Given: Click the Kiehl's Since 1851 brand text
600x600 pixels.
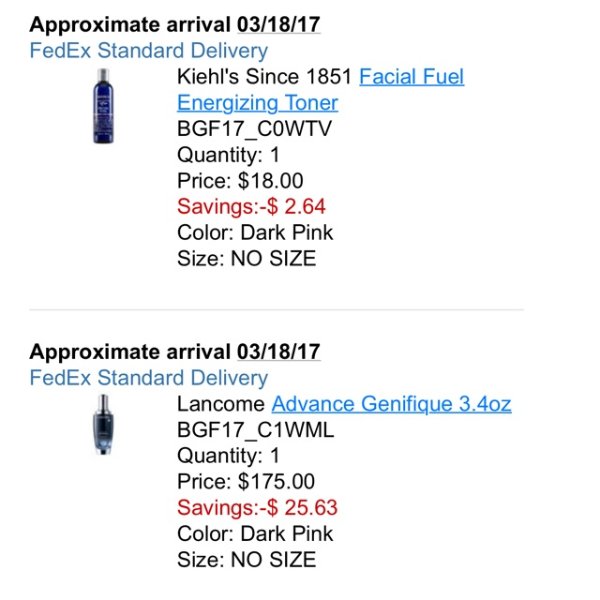Looking at the screenshot, I should coord(264,77).
